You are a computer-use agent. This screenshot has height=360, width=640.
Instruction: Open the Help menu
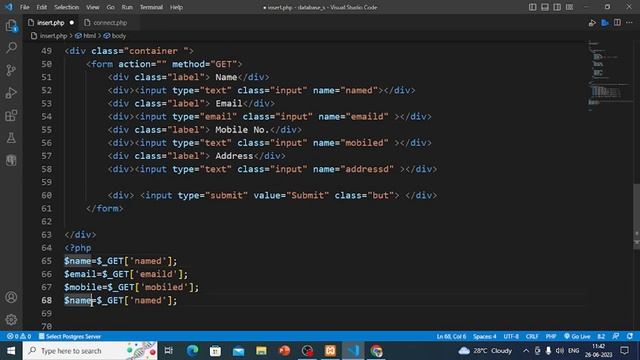[176, 7]
